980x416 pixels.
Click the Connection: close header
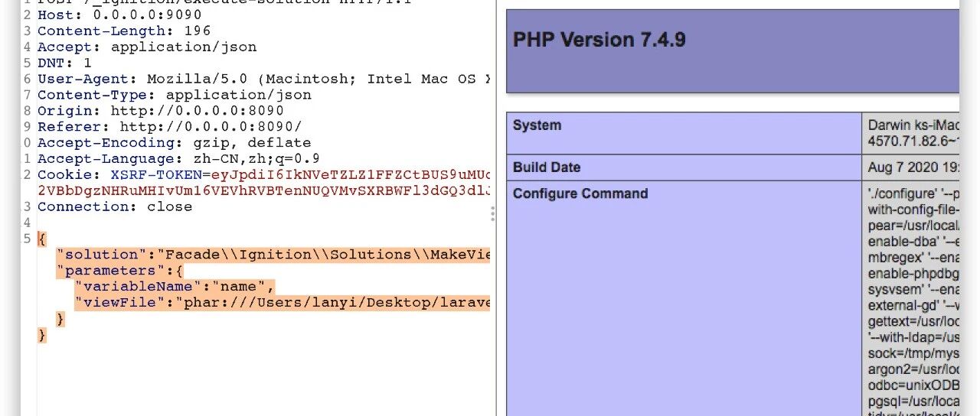click(x=115, y=206)
